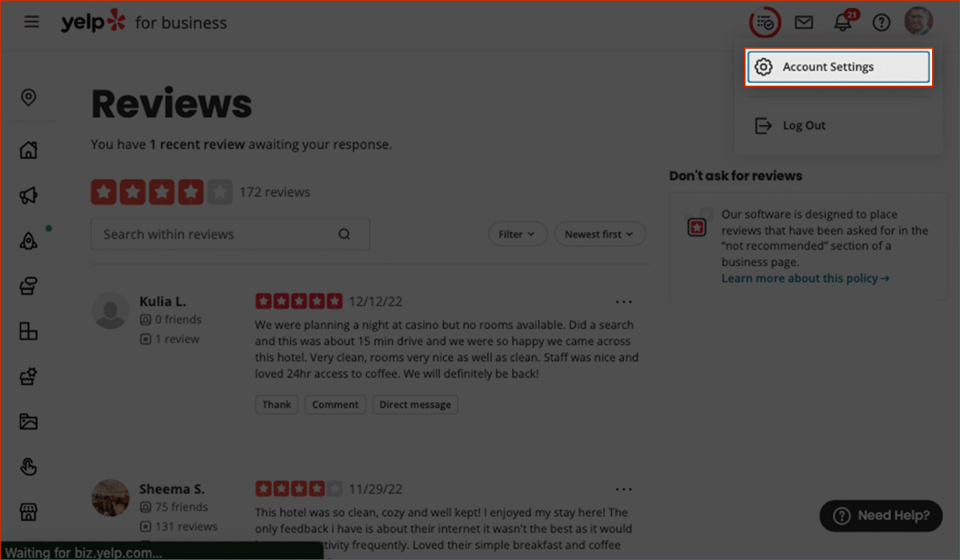This screenshot has width=960, height=560.
Task: Click Comment on Kulia L. review
Action: (x=335, y=404)
